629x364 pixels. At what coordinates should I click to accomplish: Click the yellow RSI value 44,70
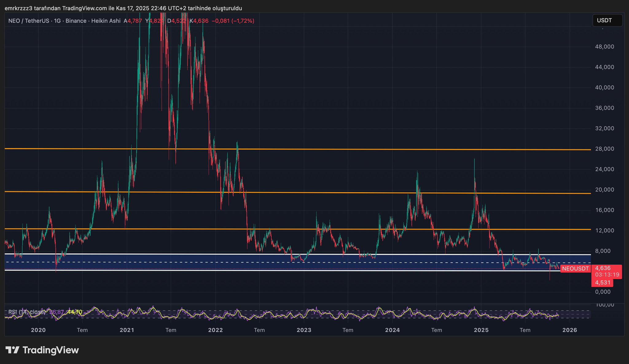click(75, 312)
